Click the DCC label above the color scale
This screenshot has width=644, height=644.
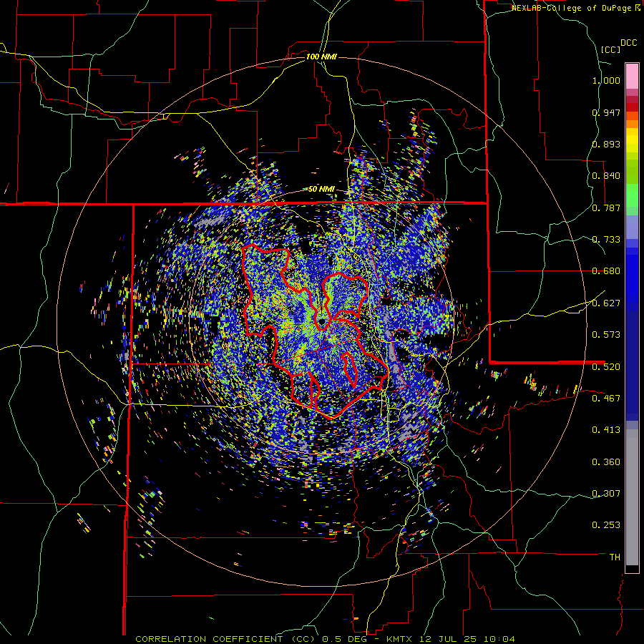628,43
